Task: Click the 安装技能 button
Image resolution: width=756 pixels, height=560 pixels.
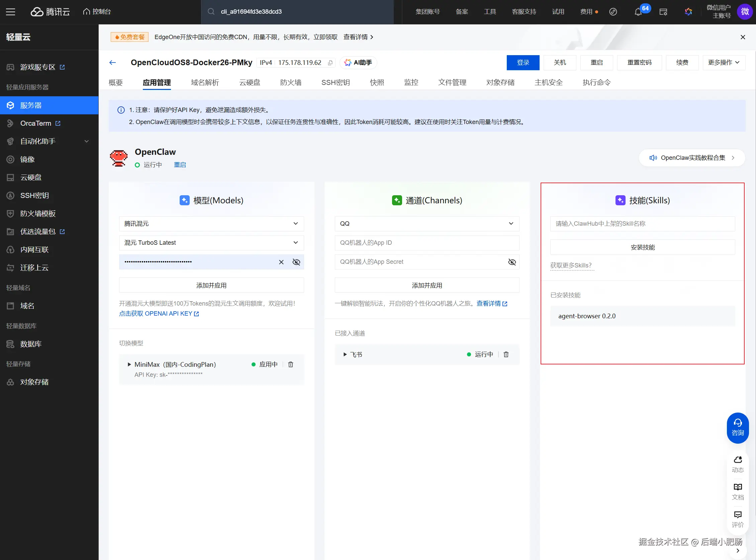Action: (x=642, y=247)
